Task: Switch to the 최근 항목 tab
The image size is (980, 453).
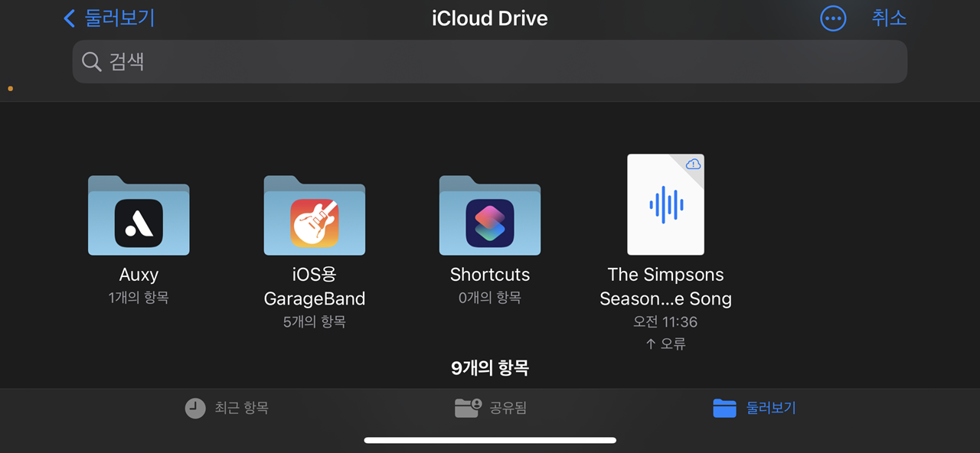Action: pos(227,408)
